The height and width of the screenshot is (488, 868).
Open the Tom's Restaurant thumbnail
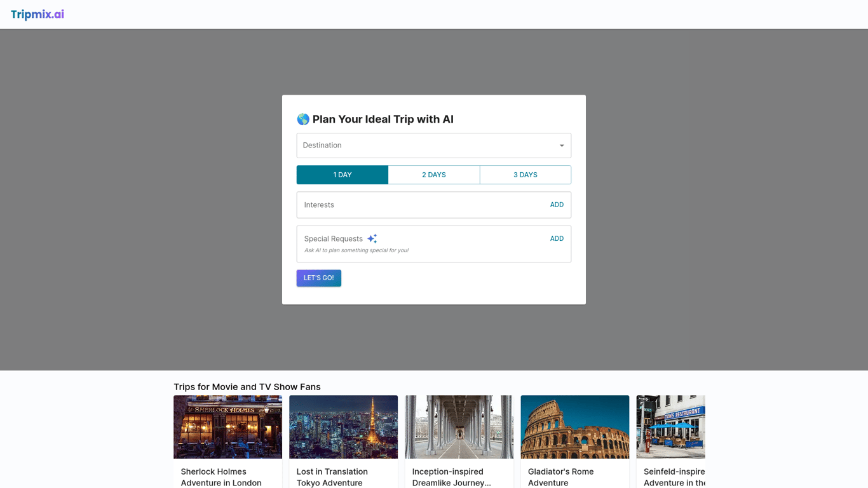click(670, 427)
